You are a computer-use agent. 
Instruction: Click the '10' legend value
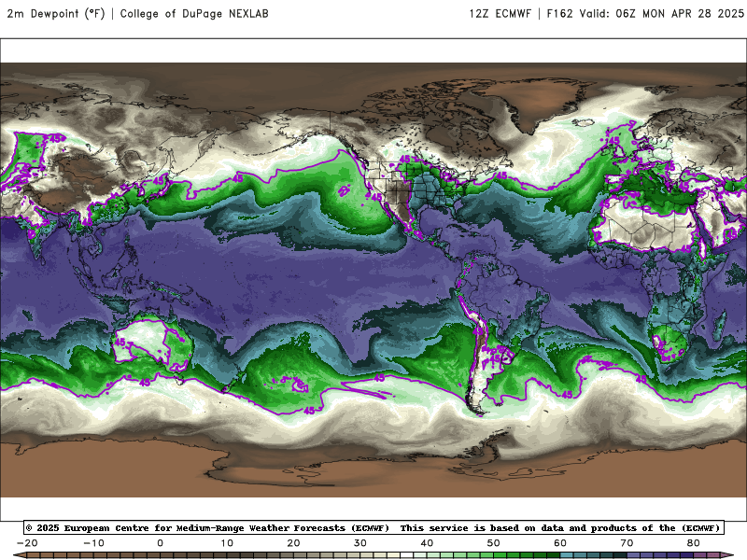click(227, 543)
